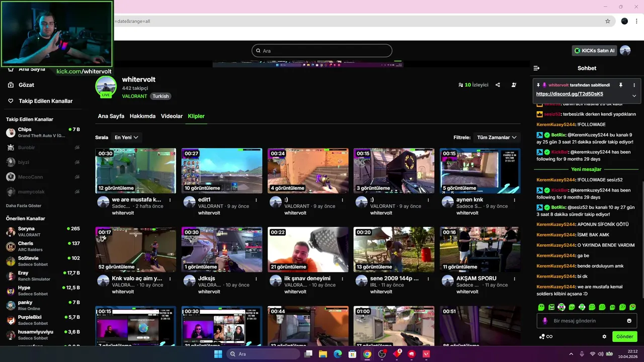Screen dimensions: 644x362
Task: Open three-dot menu for clip aynen knk
Action: point(514,200)
